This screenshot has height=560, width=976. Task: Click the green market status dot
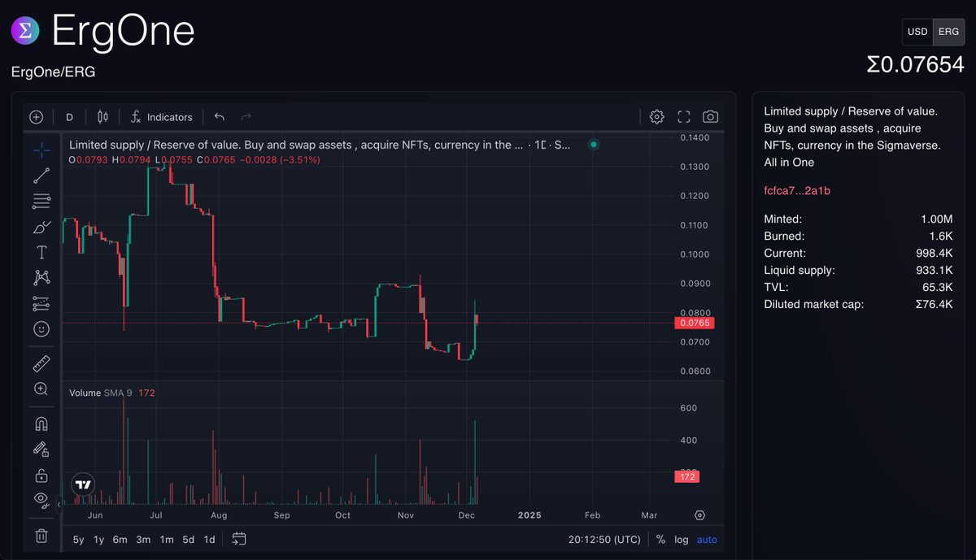click(594, 145)
